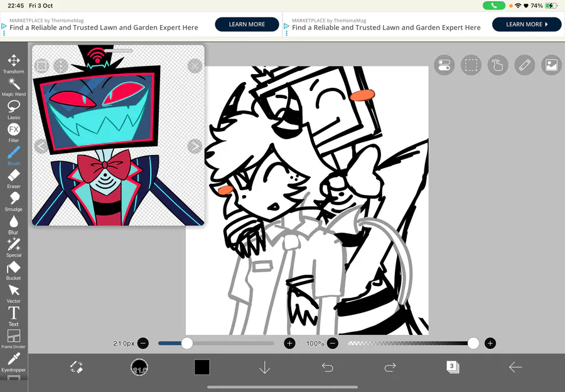The width and height of the screenshot is (565, 392).
Task: Tap reference window fit-frame icon
Action: (42, 66)
